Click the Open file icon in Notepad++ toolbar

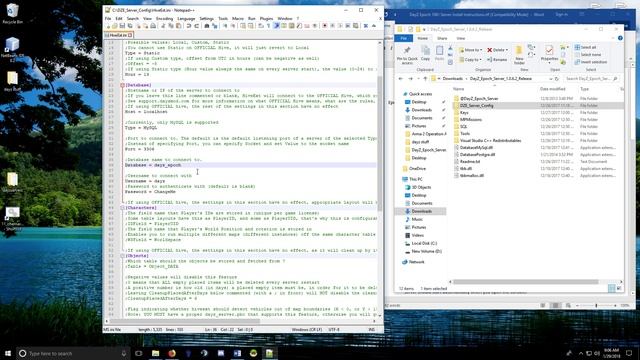[x=115, y=26]
